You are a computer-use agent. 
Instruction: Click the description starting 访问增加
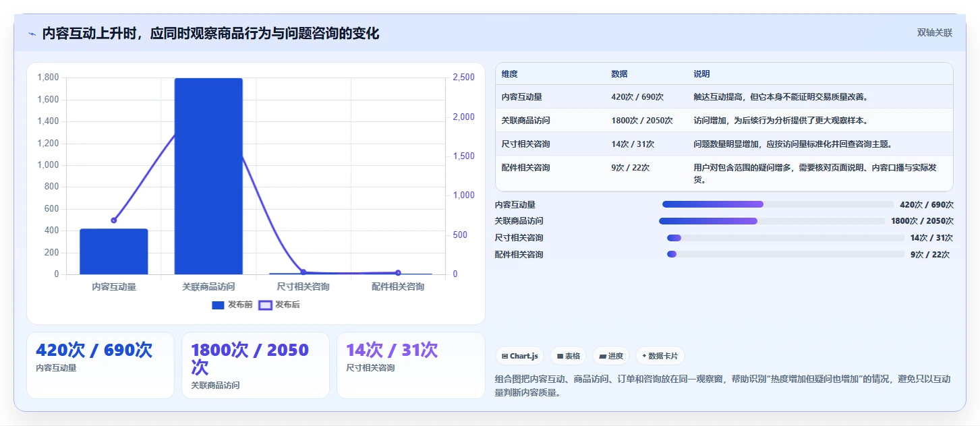tap(780, 121)
